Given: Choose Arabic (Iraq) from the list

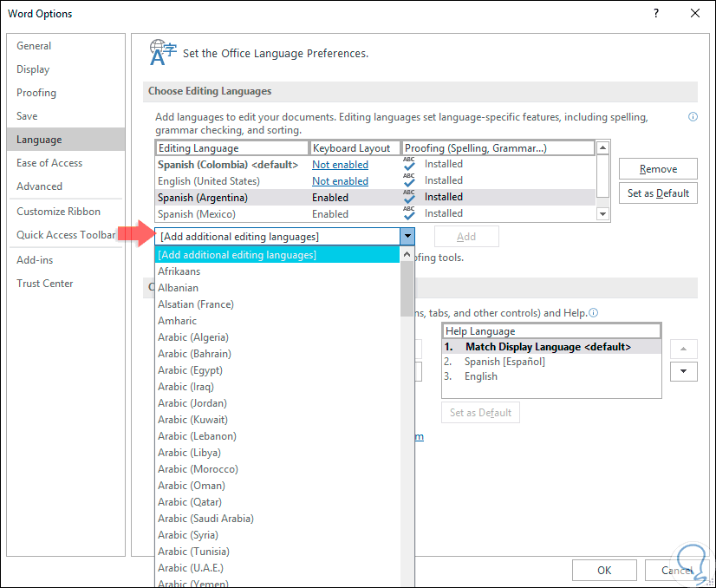Looking at the screenshot, I should [x=277, y=387].
